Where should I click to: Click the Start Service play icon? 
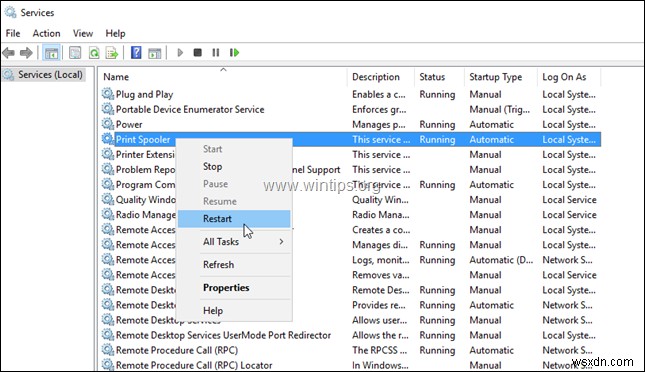180,53
